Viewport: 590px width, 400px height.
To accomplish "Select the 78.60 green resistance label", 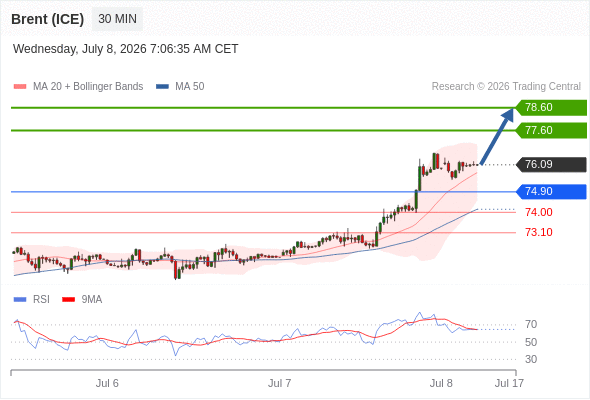I will pos(551,108).
